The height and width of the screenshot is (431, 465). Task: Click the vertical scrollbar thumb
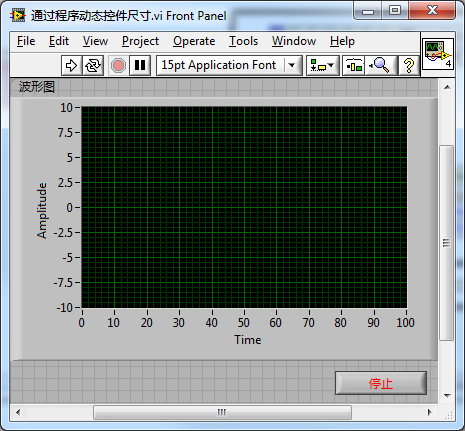[x=446, y=243]
